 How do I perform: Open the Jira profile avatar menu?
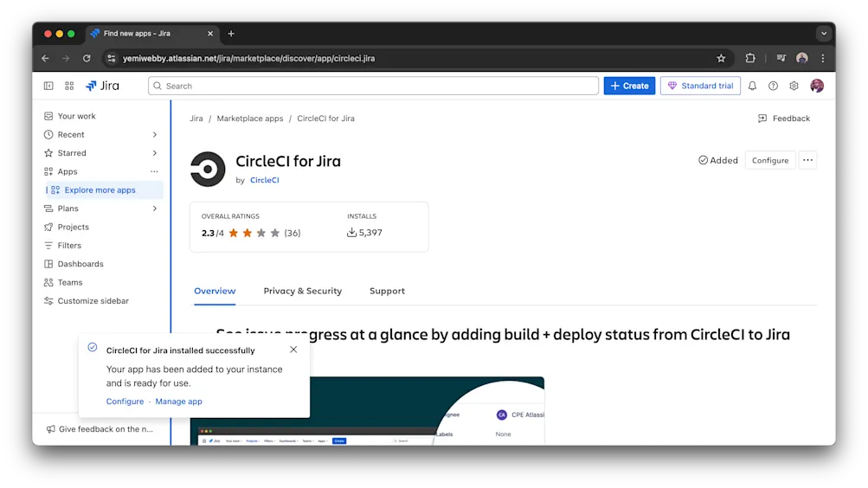(x=817, y=86)
